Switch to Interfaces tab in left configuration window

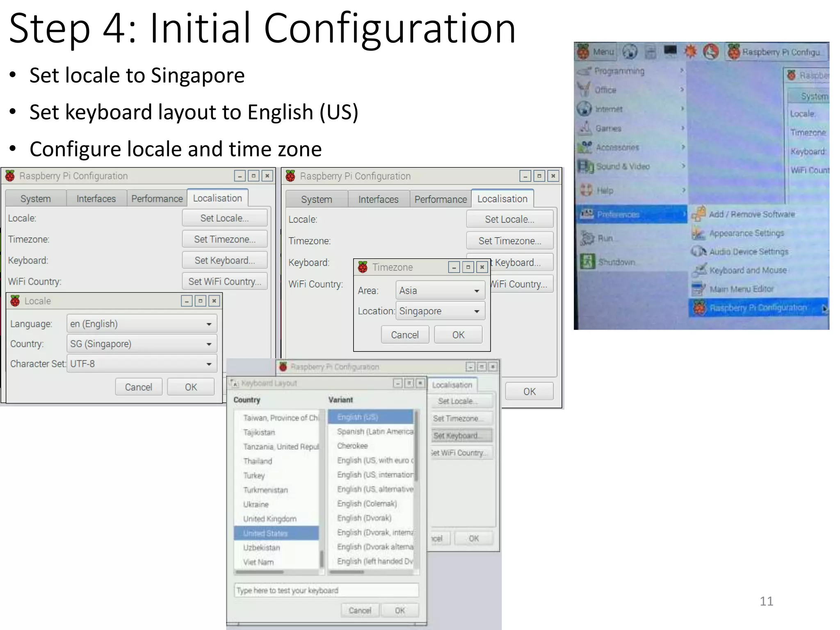coord(96,199)
